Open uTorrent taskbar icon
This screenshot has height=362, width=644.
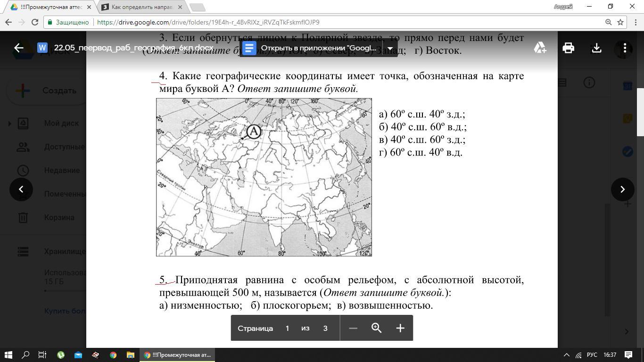pyautogui.click(x=60, y=355)
